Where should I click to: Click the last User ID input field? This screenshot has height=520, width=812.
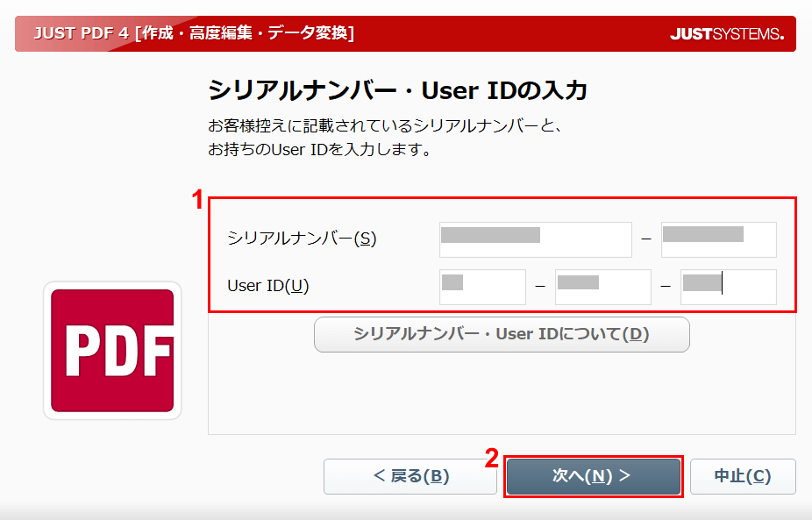[729, 287]
